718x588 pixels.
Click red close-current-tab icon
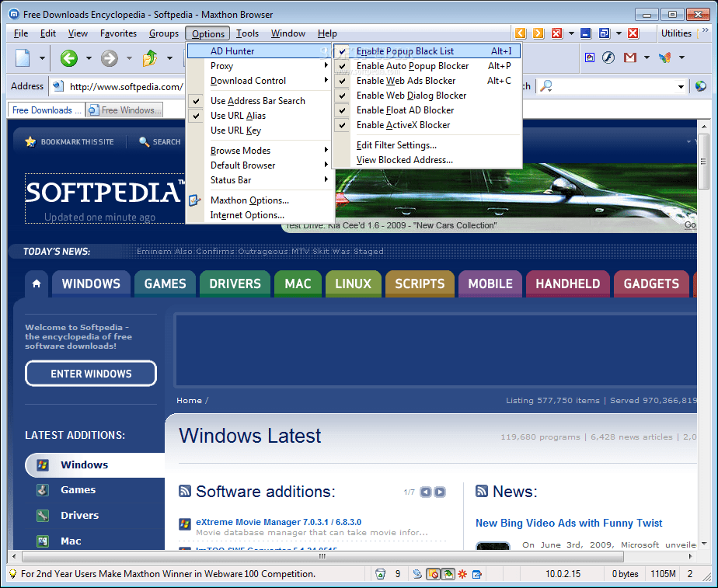[x=557, y=33]
